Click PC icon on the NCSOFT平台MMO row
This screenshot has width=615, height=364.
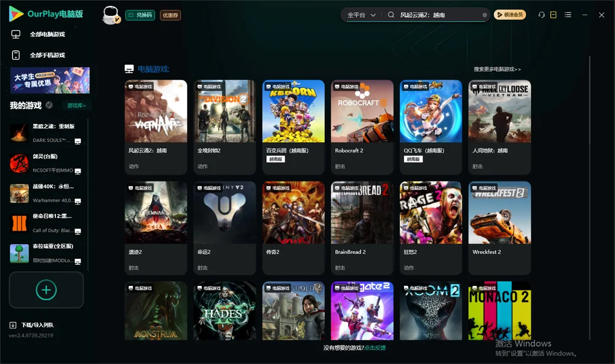coord(77,171)
